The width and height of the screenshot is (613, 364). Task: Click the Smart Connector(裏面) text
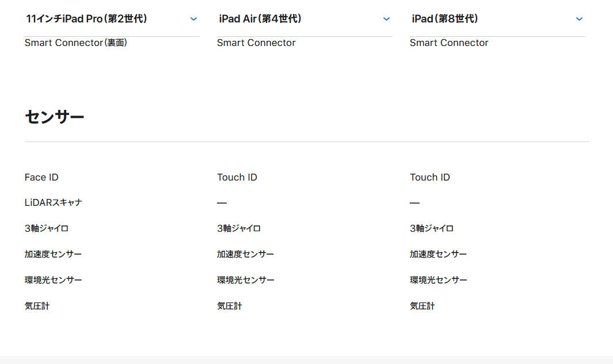pyautogui.click(x=76, y=43)
